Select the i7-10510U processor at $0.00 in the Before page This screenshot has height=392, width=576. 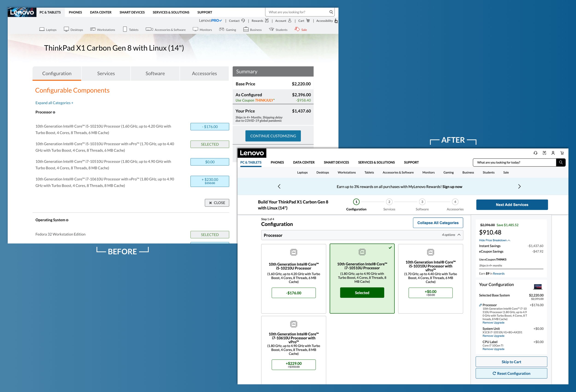click(x=210, y=162)
